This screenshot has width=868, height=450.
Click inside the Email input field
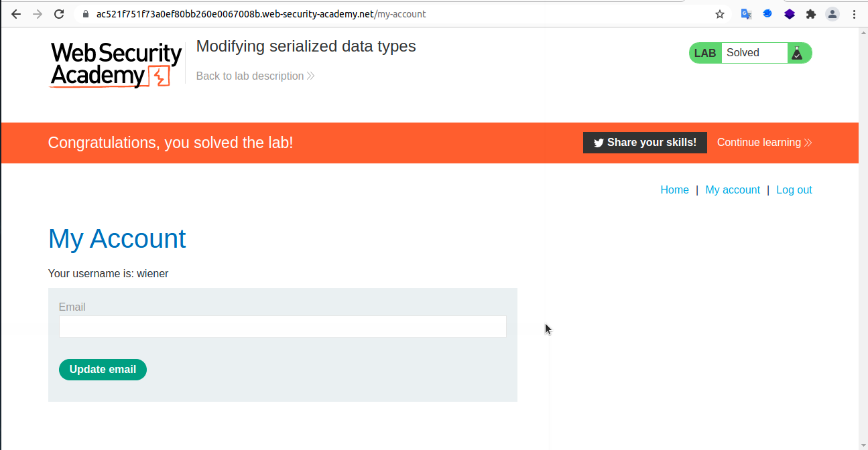point(282,326)
